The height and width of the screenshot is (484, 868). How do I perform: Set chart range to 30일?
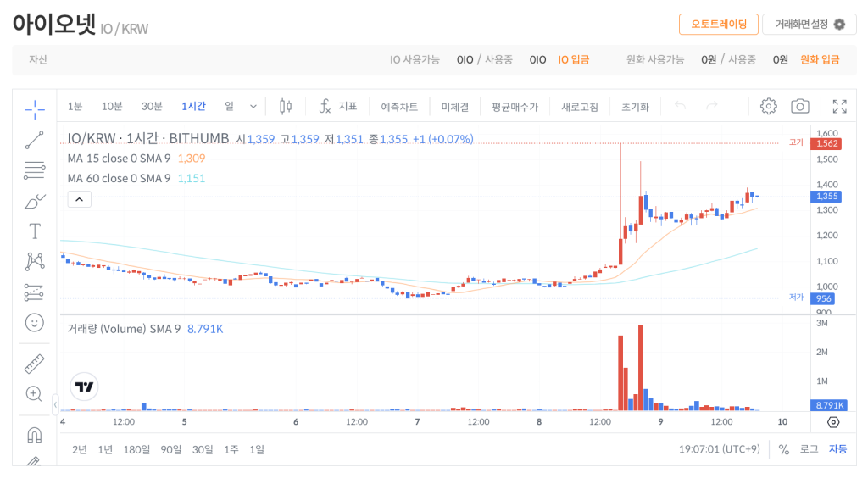[203, 449]
